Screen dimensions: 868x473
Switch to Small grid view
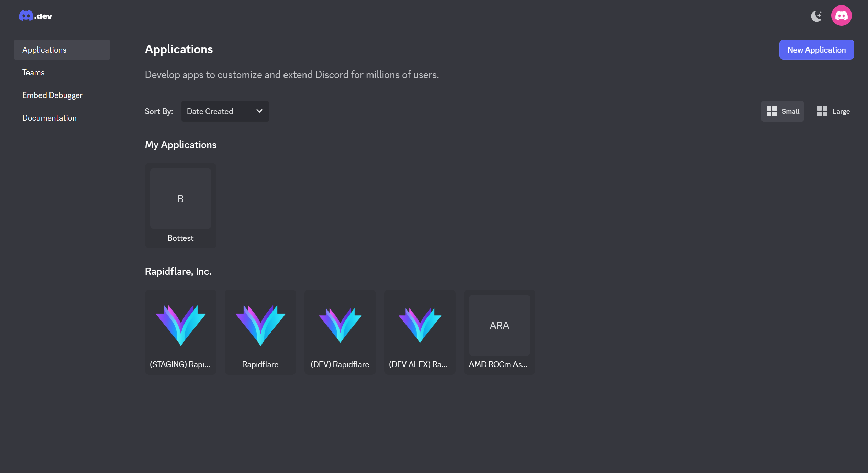click(782, 111)
